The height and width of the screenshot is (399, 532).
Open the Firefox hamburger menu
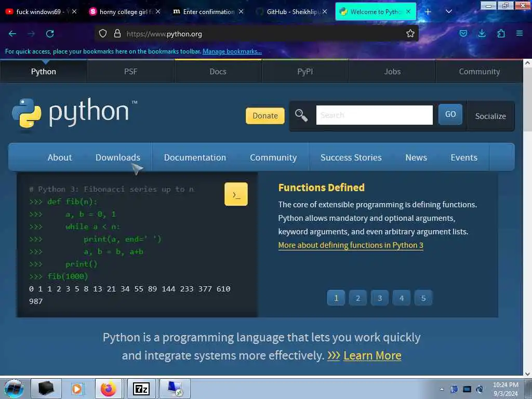[520, 33]
